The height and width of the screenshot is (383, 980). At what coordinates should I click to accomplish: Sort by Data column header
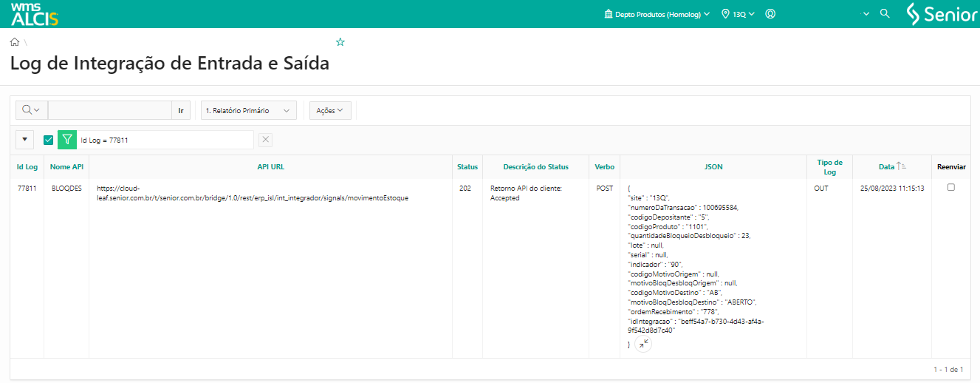(x=886, y=167)
